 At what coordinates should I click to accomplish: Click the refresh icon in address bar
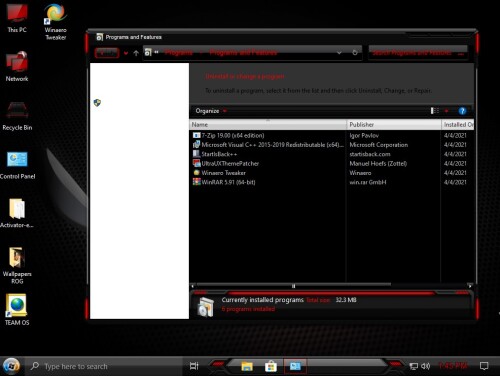(355, 53)
